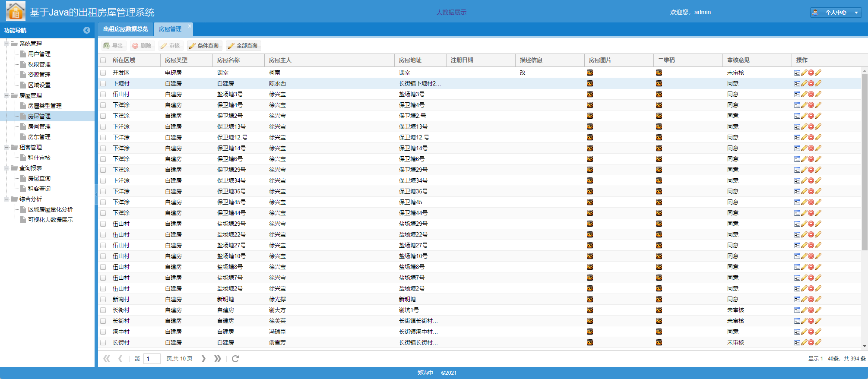Open details icon for 盐场塘8号 row
Screen dimensions: 868x379
click(x=797, y=267)
